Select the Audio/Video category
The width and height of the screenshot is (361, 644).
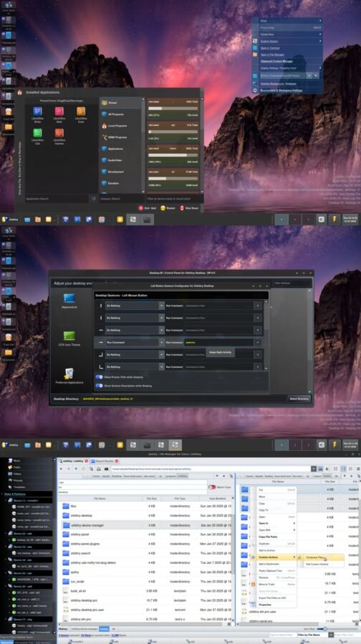click(x=120, y=160)
